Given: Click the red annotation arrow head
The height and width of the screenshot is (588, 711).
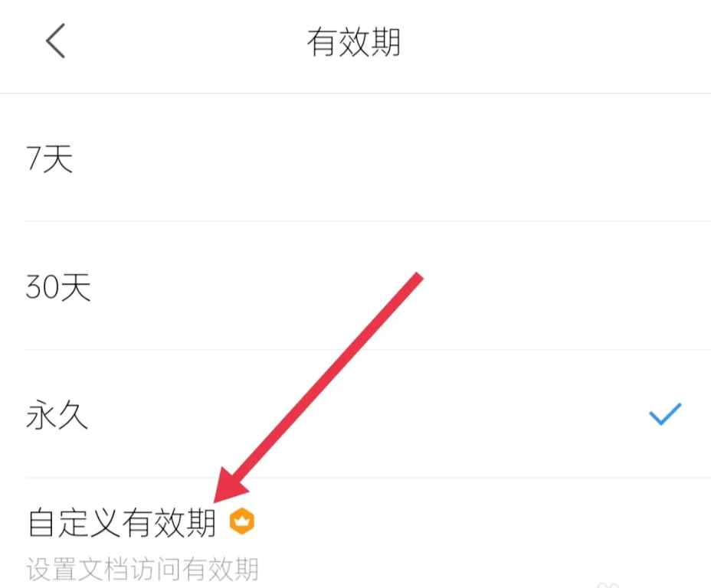Looking at the screenshot, I should [231, 485].
